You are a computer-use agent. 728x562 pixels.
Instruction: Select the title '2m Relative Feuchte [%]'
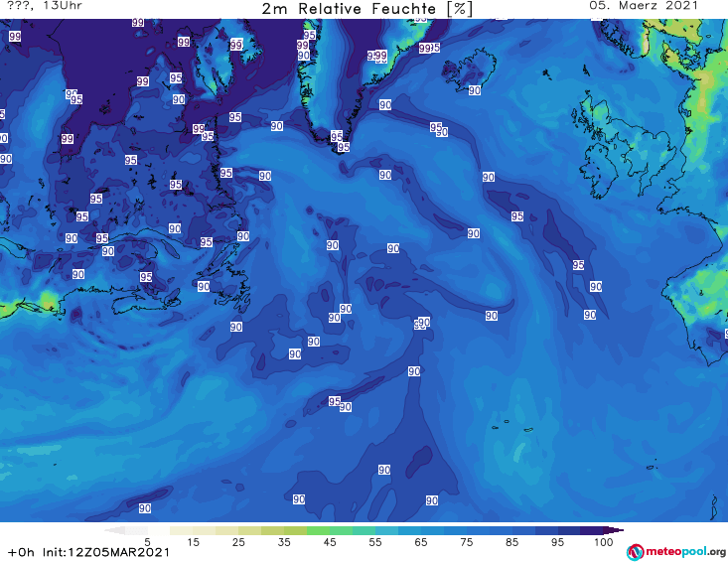pyautogui.click(x=366, y=9)
